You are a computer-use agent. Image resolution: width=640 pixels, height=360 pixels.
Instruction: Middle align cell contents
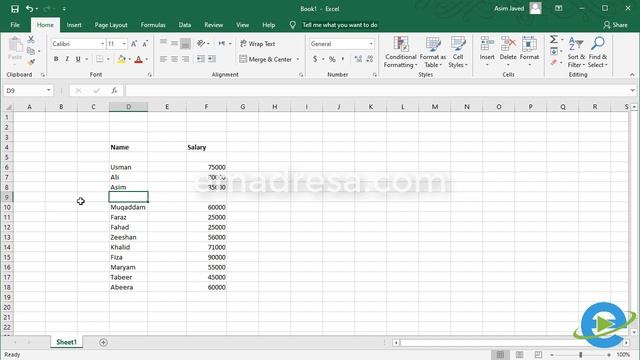[x=174, y=43]
